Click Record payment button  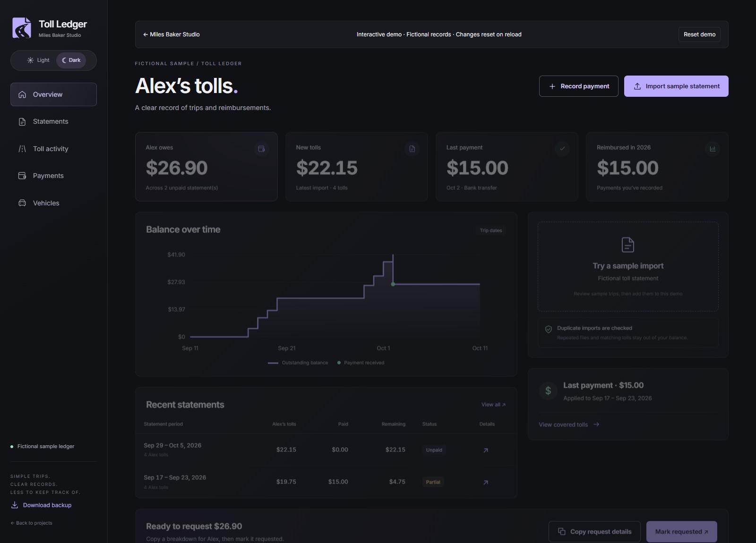point(579,86)
